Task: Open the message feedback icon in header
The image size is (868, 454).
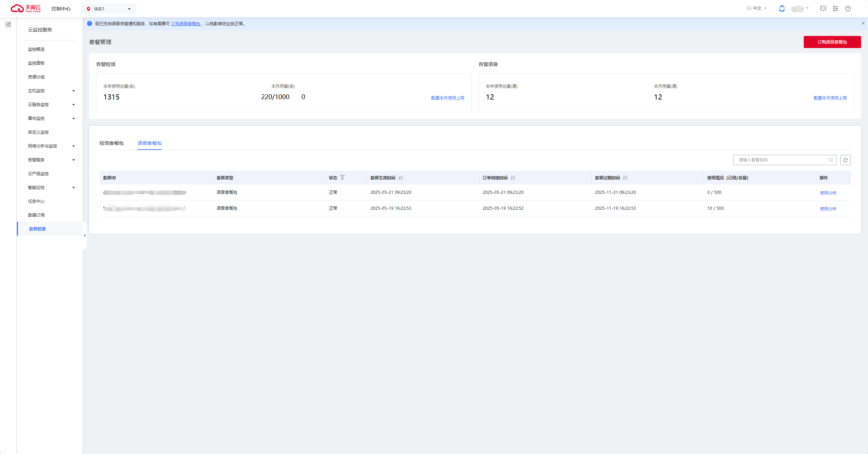Action: point(823,9)
